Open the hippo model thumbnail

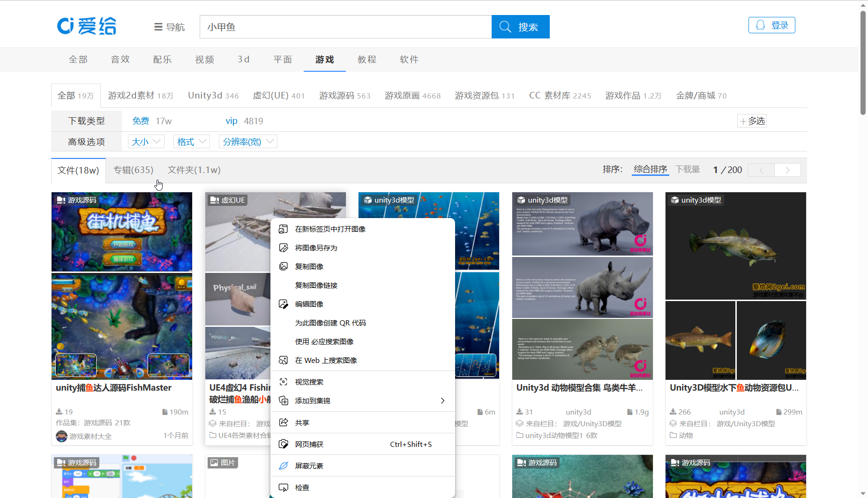tap(583, 224)
